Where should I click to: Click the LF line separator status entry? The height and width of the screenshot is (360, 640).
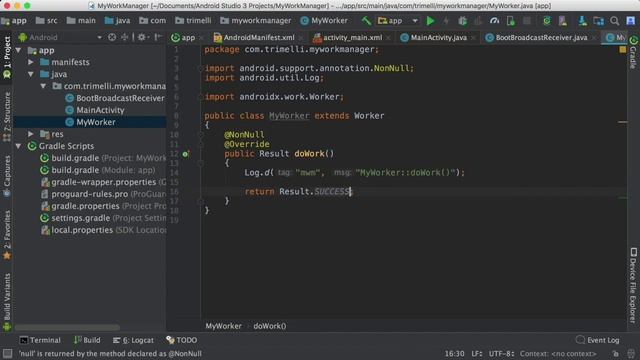point(477,353)
